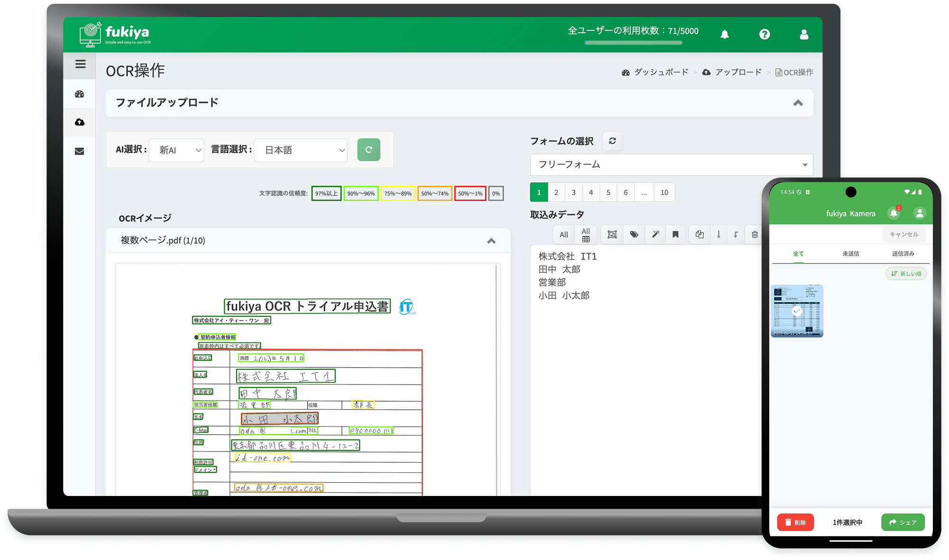Go to page 6 of results

click(626, 193)
